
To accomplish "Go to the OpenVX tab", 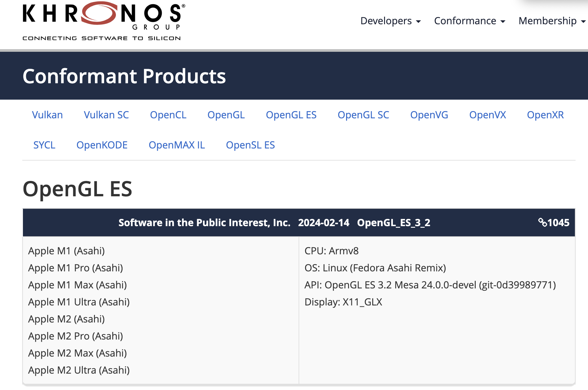I will [x=488, y=115].
